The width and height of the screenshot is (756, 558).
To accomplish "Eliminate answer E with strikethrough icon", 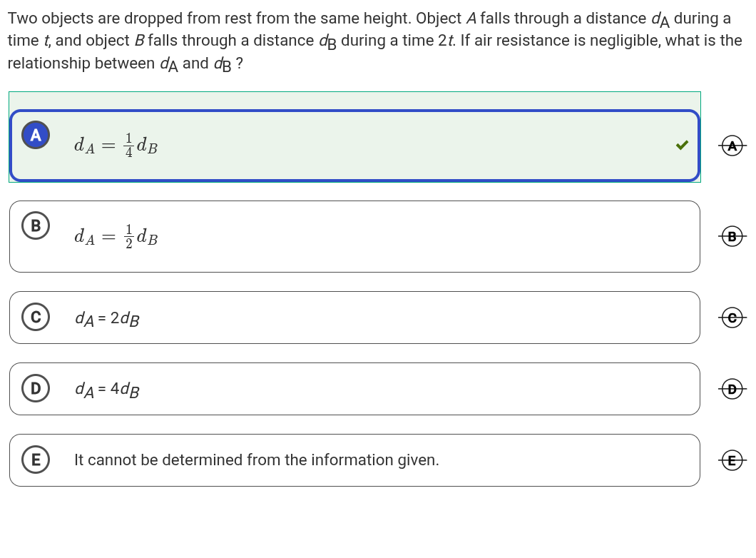I will point(732,460).
